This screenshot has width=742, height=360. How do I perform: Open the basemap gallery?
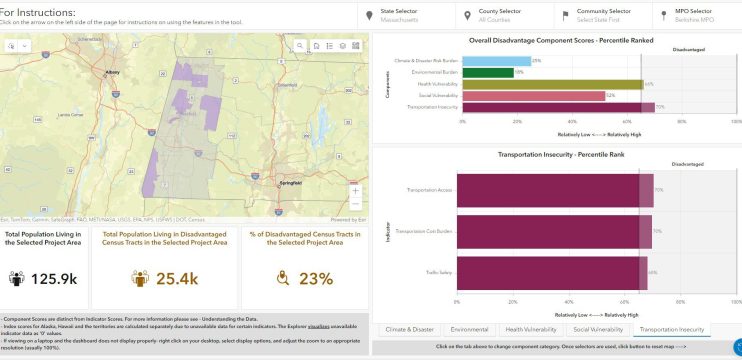tap(356, 46)
